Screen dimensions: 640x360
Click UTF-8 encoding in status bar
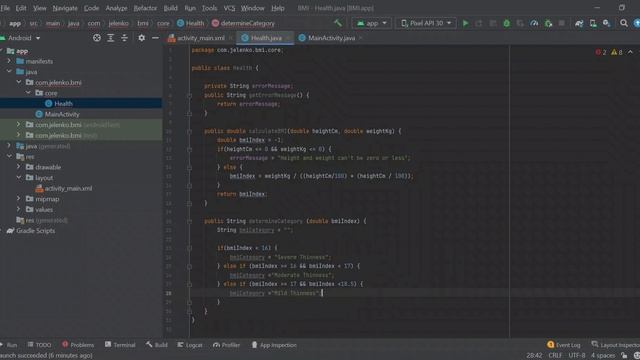point(577,356)
